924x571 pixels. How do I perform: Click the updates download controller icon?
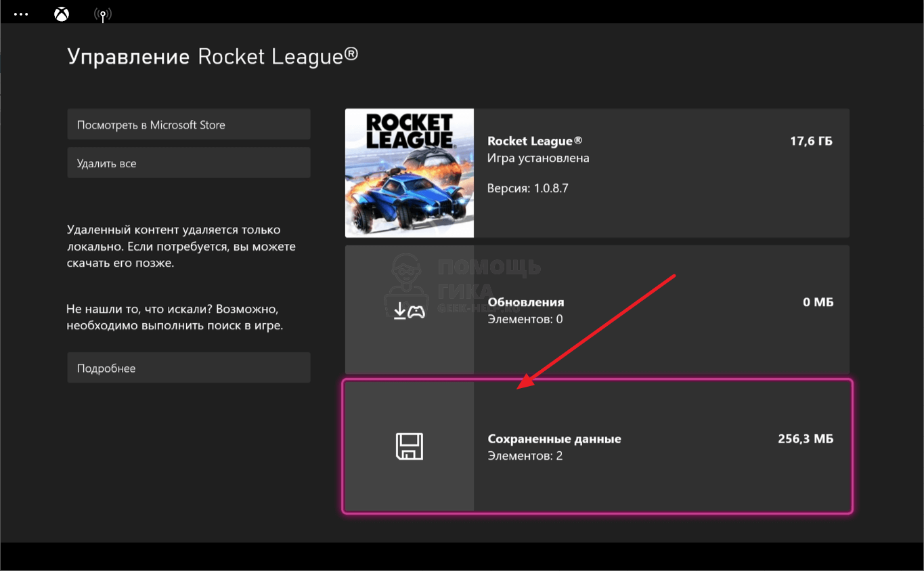click(409, 311)
